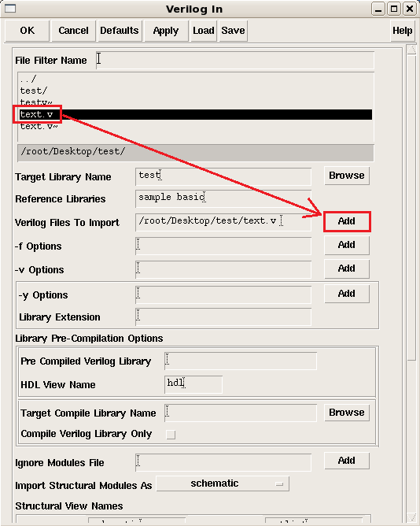Enable Compile Verilog Library Only checkbox

(171, 435)
